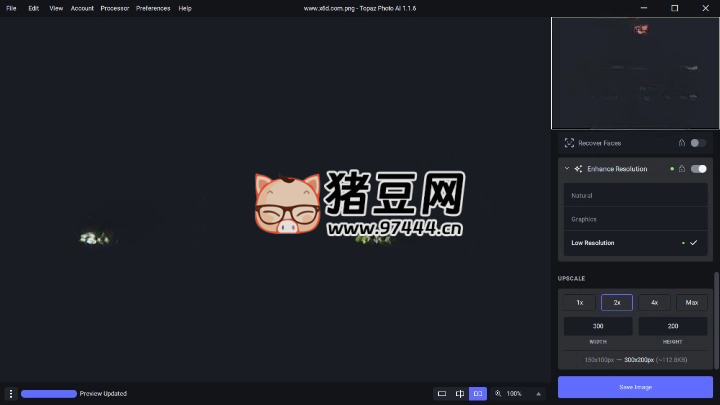720x405 pixels.
Task: Maximize the Topaz Photo AI window
Action: pos(675,8)
